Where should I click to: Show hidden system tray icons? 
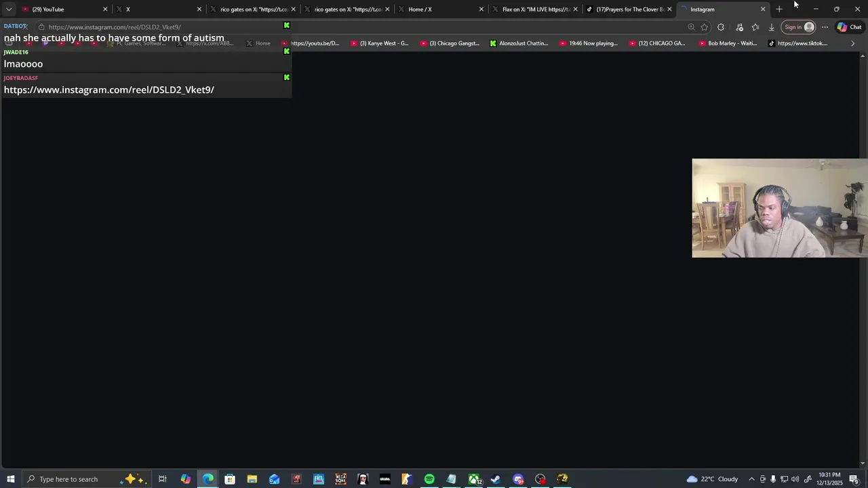tap(751, 479)
